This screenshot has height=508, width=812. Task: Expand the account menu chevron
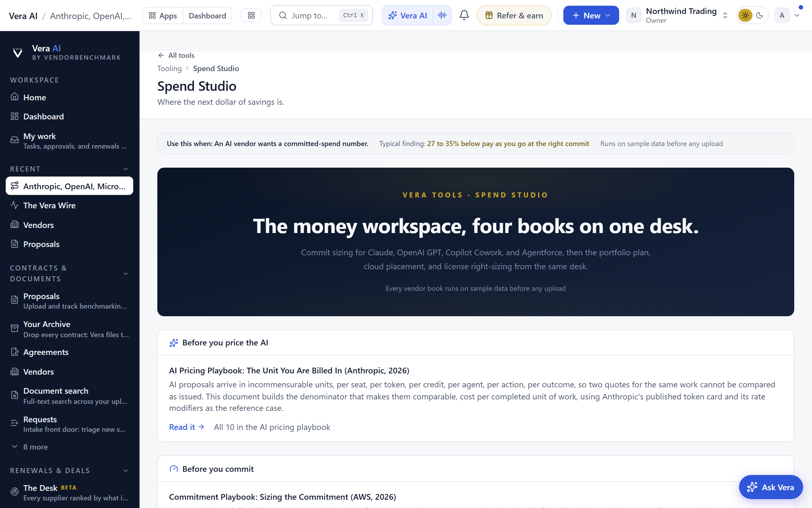tap(797, 16)
